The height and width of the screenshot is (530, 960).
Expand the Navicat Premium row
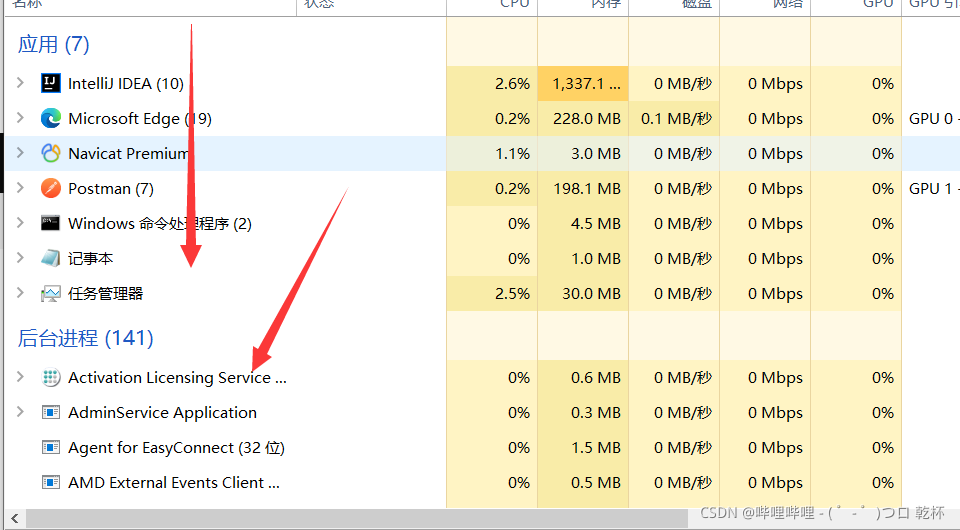tap(20, 152)
